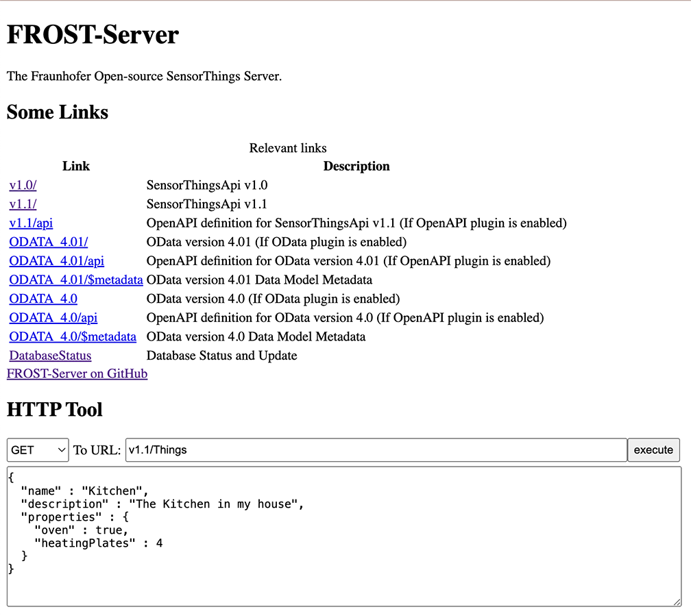Open the ODATA_4.01/$metadata link
This screenshot has height=616, width=691.
pos(75,280)
